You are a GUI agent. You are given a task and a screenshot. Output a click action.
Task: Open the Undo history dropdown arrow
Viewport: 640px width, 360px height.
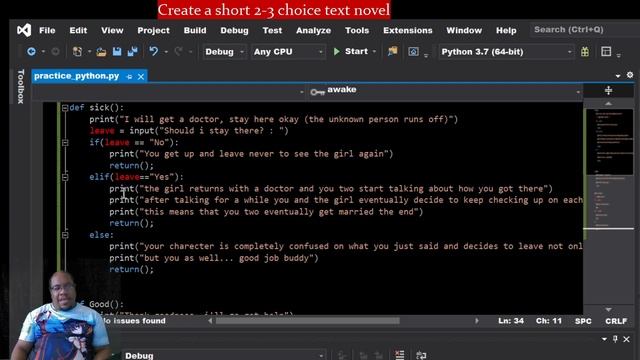(166, 52)
